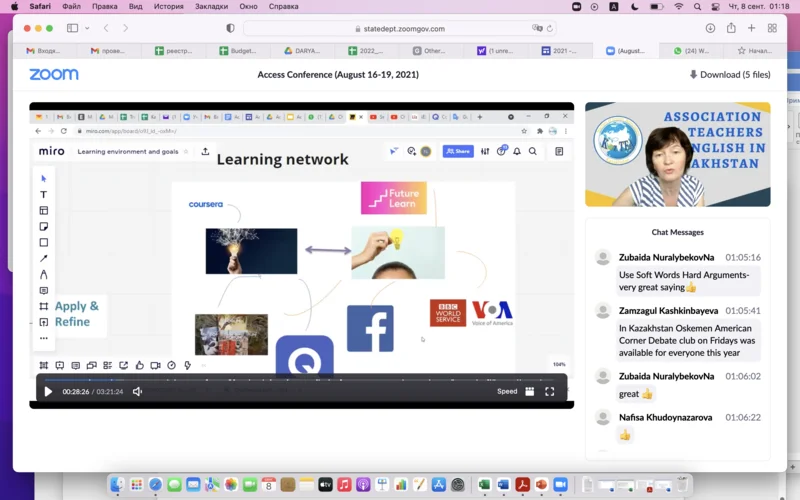
Task: Switch to the WhatsApp (24) tab
Action: click(691, 51)
